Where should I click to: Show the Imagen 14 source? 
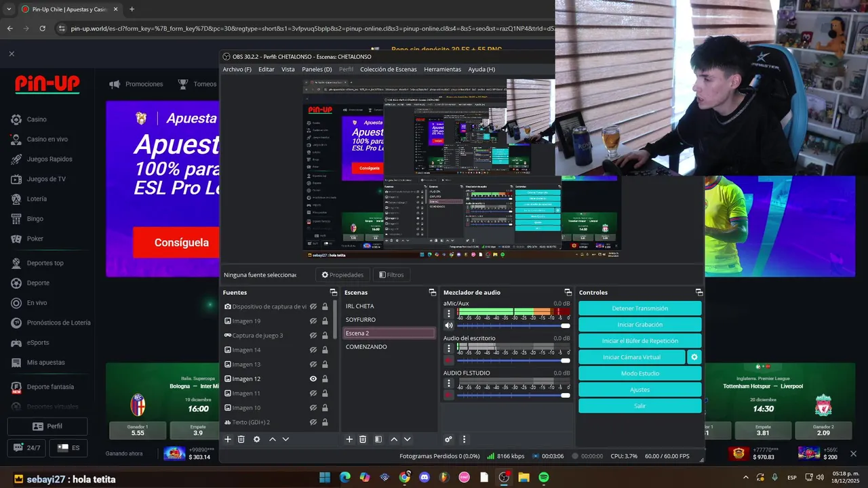(313, 350)
